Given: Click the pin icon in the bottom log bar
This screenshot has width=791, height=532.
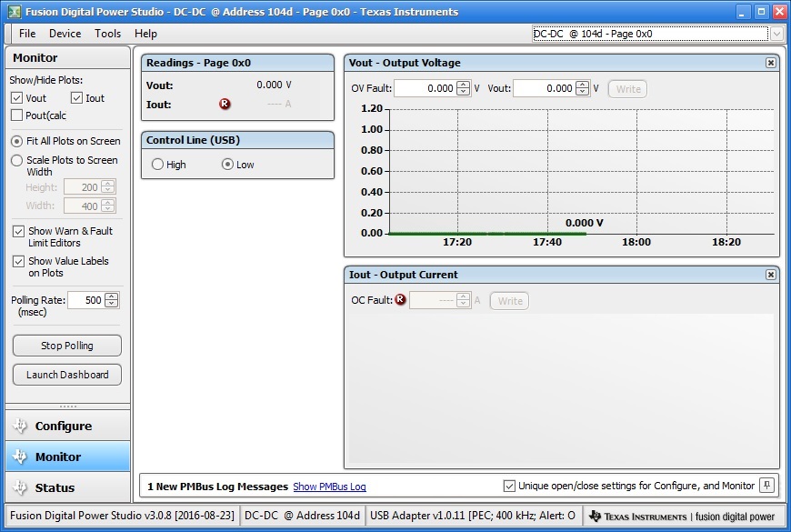Looking at the screenshot, I should click(x=766, y=486).
